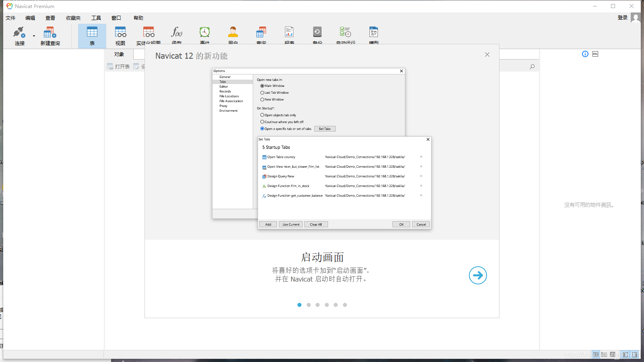Click the 'Navicat 12 的新功能' title text
Viewport: 644px width, 362px height.
(192, 56)
